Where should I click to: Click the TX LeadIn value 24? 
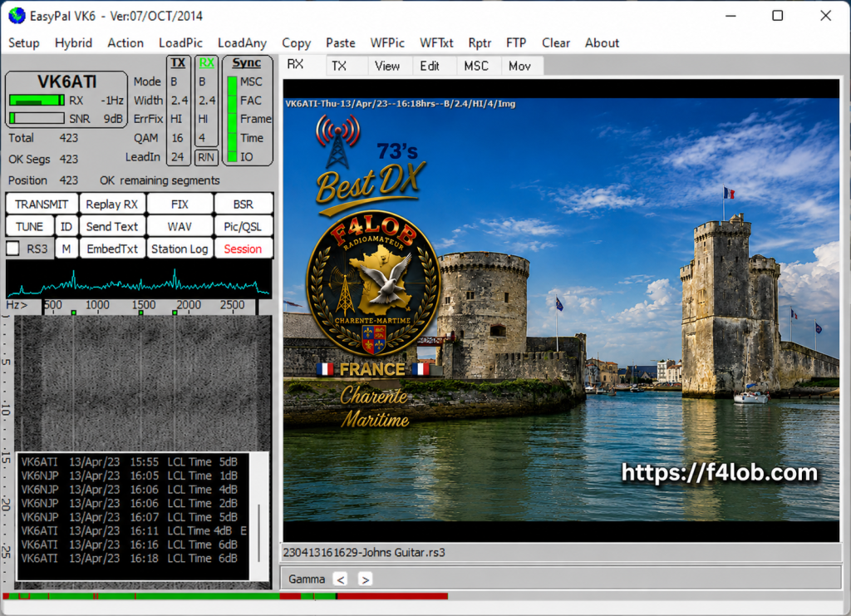click(x=178, y=157)
